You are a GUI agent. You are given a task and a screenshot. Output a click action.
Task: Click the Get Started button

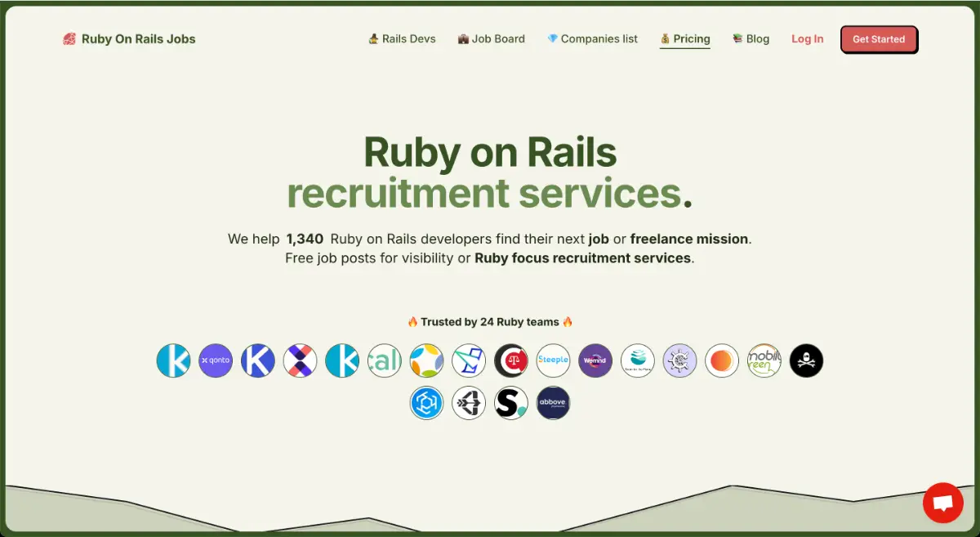(879, 38)
